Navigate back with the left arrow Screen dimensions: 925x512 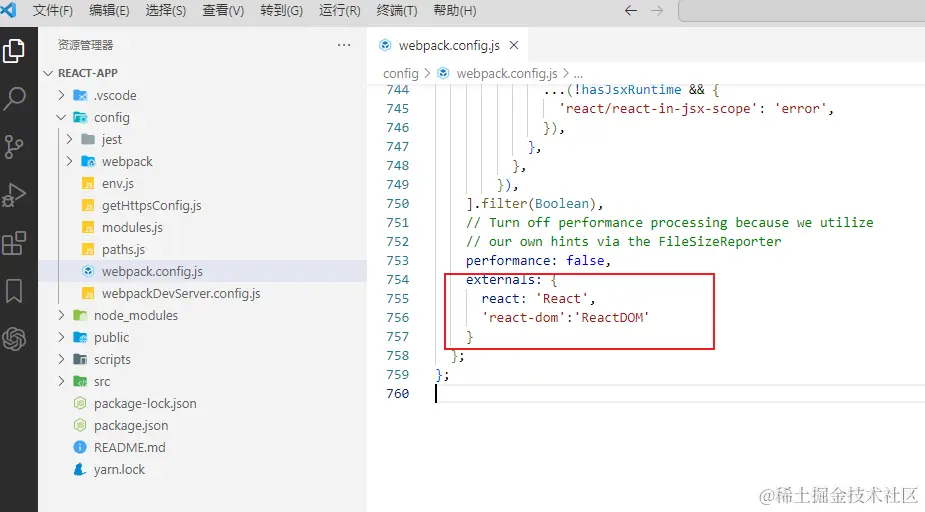[631, 11]
